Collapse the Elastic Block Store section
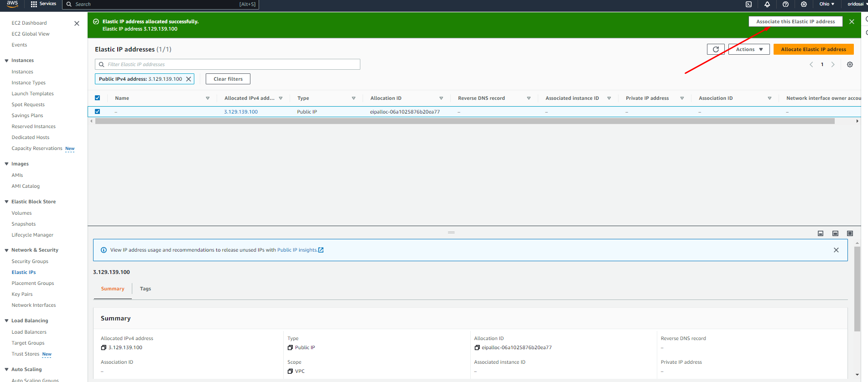 pyautogui.click(x=6, y=202)
